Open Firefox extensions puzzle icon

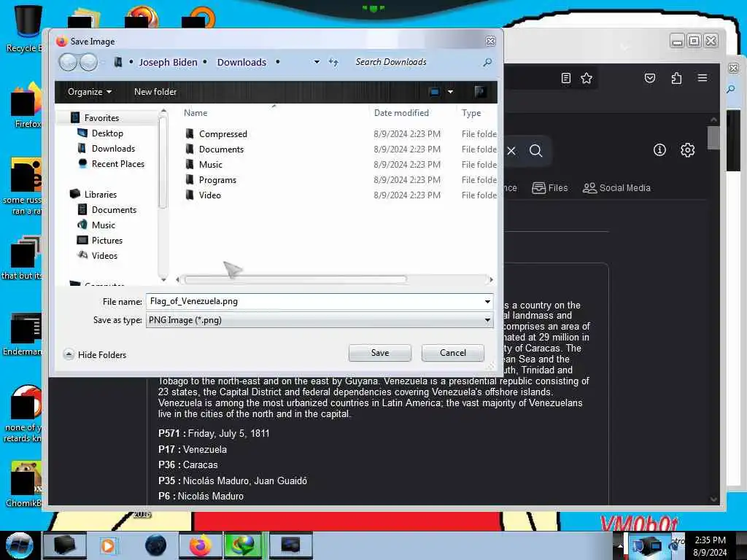point(676,78)
